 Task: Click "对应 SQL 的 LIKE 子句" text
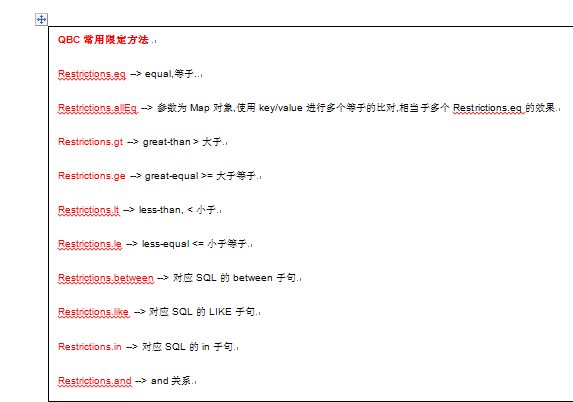click(202, 312)
